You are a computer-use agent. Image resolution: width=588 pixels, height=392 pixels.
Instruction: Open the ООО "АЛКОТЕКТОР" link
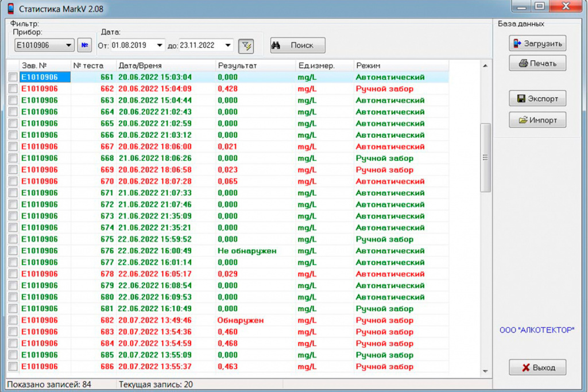(537, 330)
